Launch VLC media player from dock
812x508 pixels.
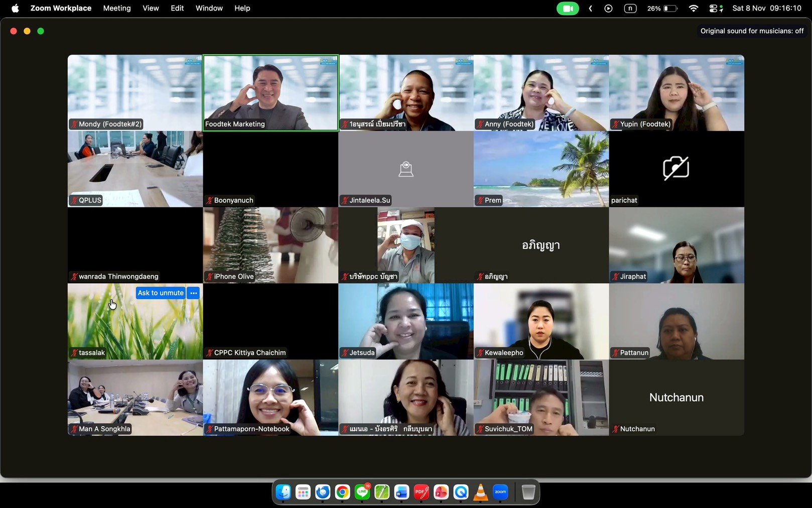click(x=481, y=492)
